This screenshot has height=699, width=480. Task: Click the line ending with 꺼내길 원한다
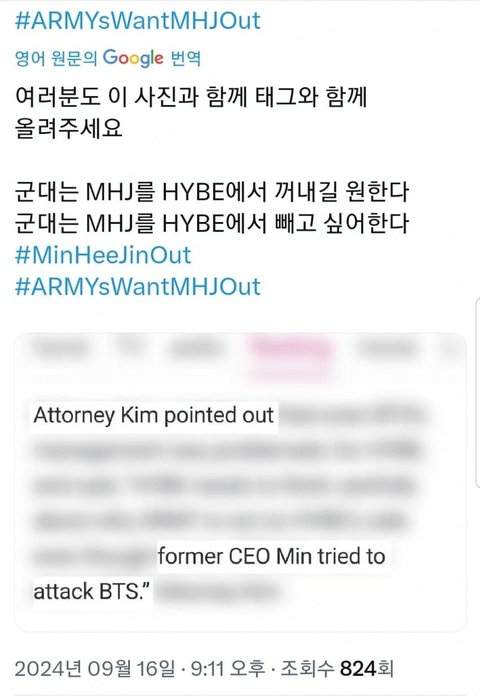click(212, 192)
